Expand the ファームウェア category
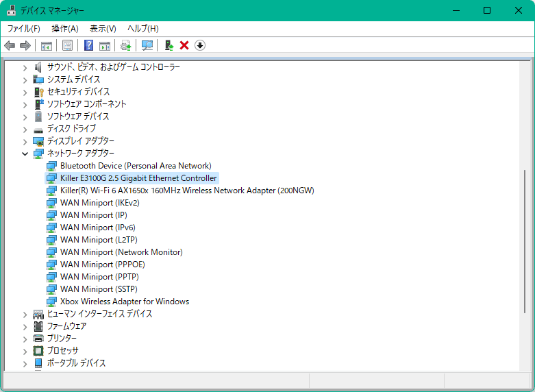The width and height of the screenshot is (535, 392). pyautogui.click(x=25, y=326)
